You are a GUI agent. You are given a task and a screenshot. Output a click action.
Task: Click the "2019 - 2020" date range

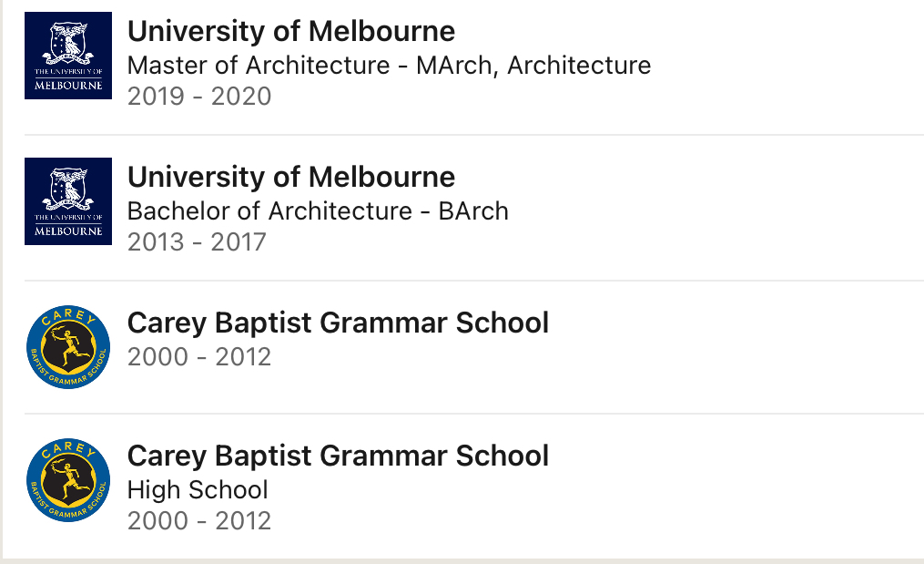click(199, 97)
